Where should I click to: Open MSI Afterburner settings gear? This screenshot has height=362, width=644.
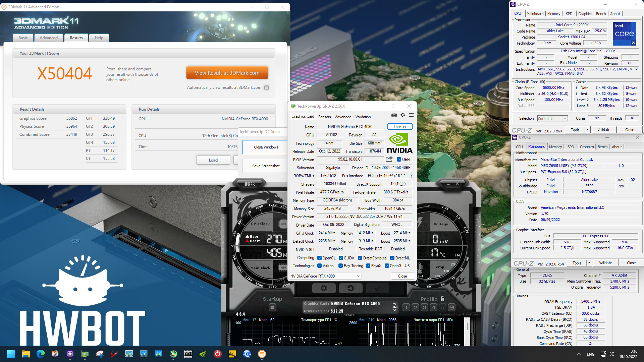(324, 288)
